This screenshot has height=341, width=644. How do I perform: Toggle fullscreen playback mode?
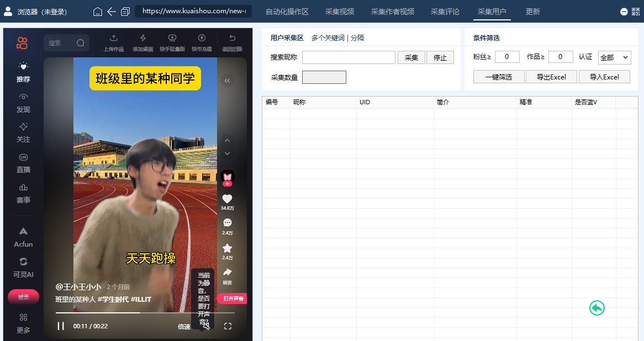click(x=228, y=326)
